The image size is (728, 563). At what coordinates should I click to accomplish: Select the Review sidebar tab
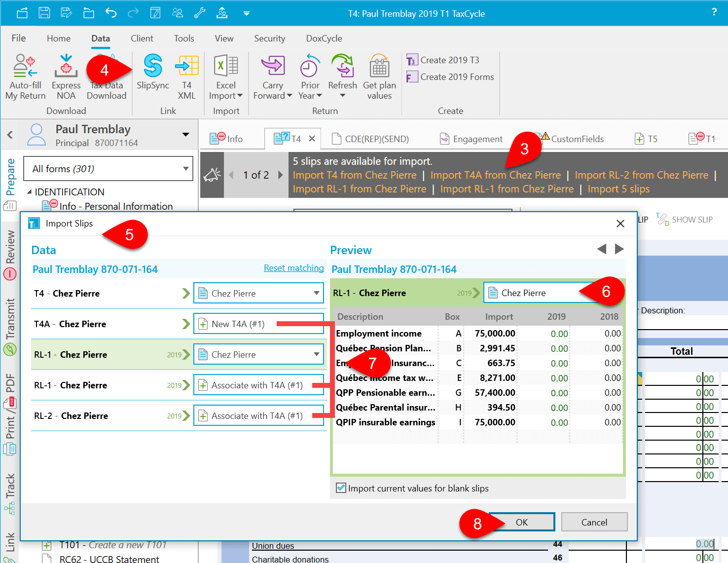10,255
